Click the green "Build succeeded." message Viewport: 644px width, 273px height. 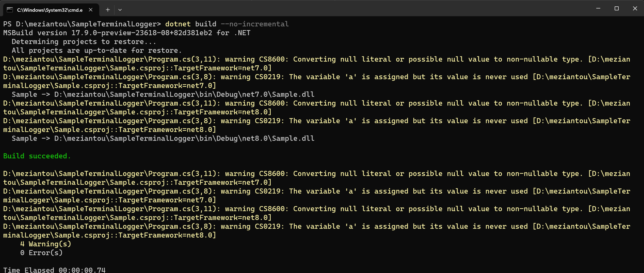tap(37, 156)
